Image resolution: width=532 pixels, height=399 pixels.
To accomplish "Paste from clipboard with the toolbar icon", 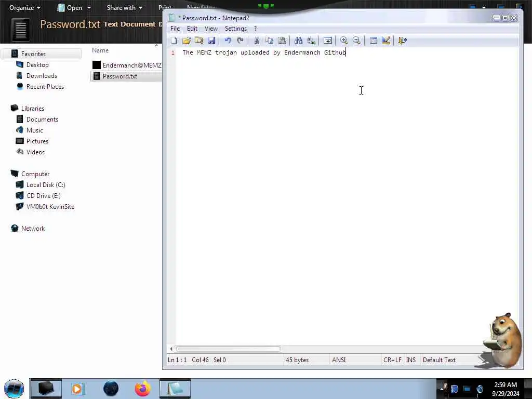I will (x=282, y=41).
